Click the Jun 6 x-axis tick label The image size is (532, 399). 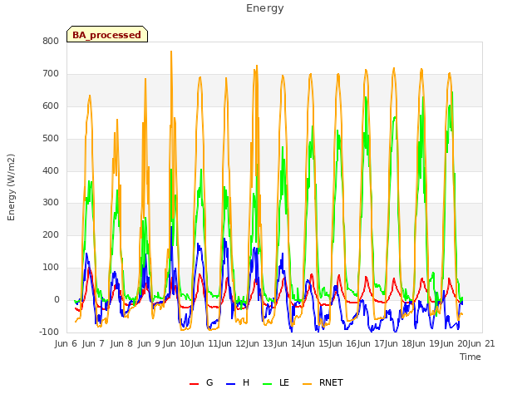(66, 343)
